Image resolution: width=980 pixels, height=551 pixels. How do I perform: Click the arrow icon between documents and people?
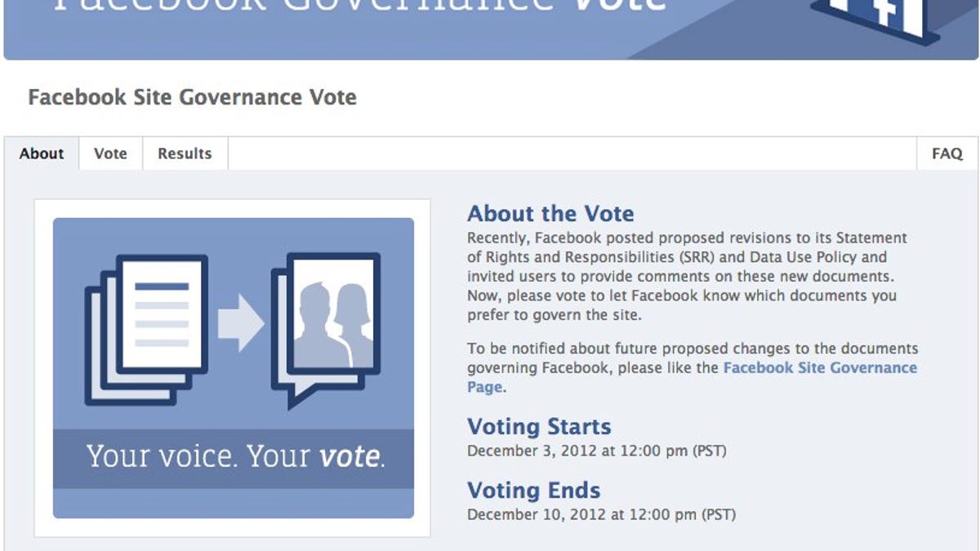(240, 324)
